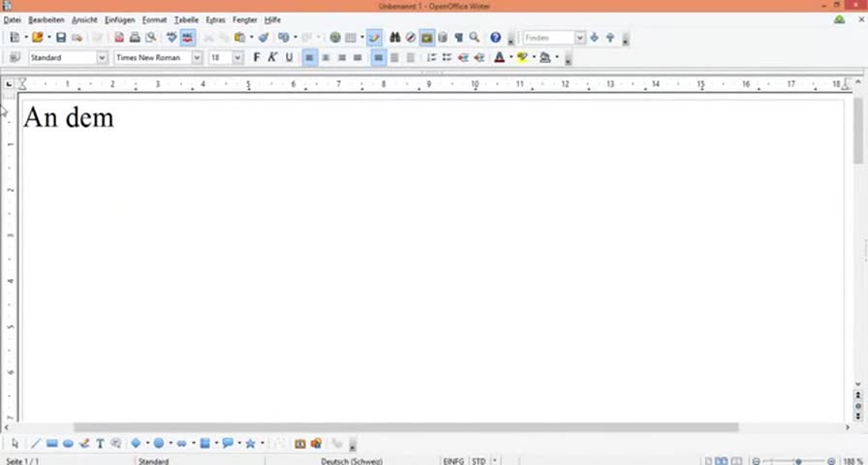
Task: Open the Hilfe menu
Action: click(272, 20)
